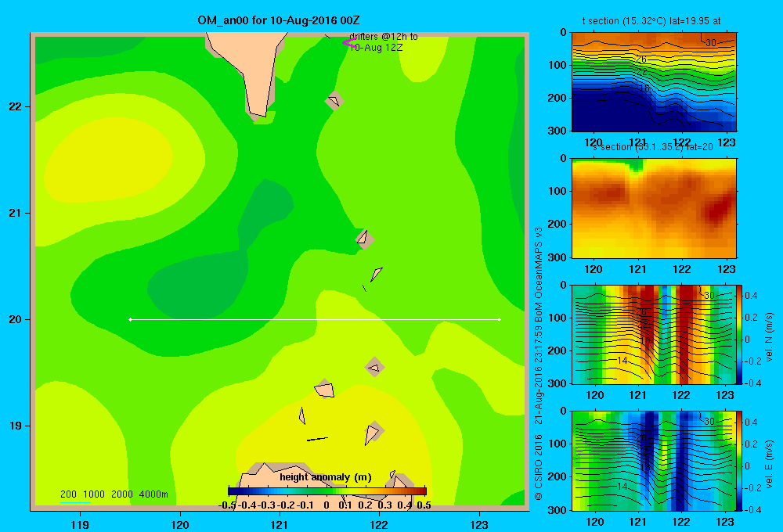Pick the dark blue end of height anomaly colorbar
The width and height of the screenshot is (783, 532).
point(233,491)
